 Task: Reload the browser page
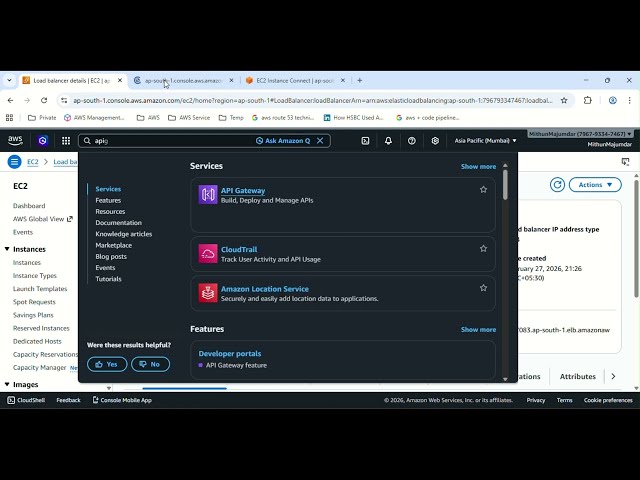tap(44, 100)
